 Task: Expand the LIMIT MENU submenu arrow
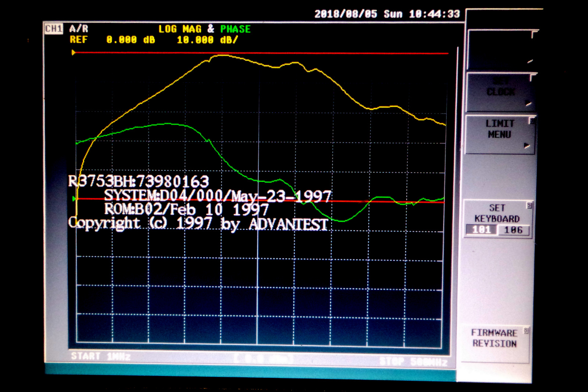(x=527, y=146)
